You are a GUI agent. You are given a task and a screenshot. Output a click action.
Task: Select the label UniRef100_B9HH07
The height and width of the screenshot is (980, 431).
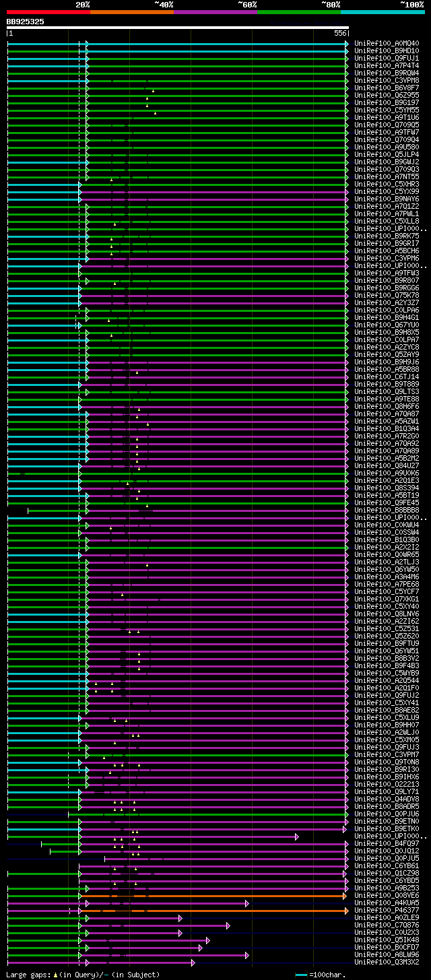387,725
